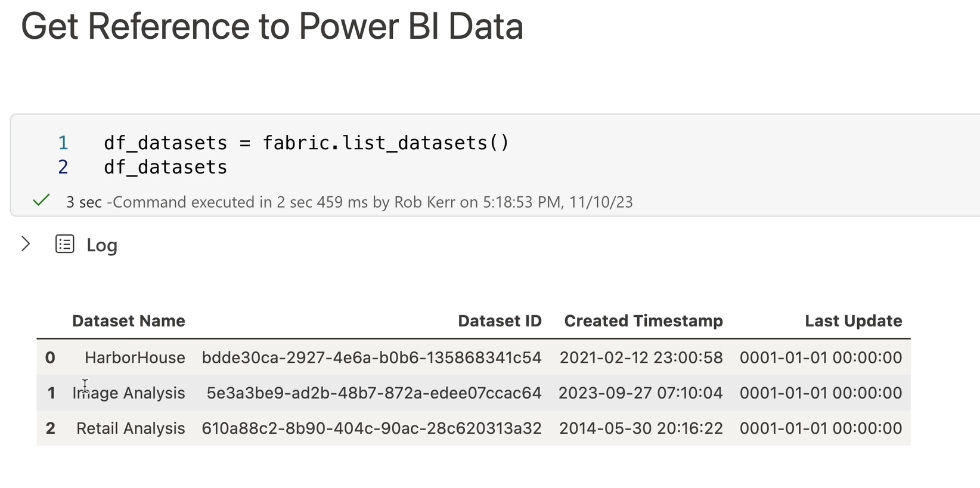Expand the Log section chevron
The width and height of the screenshot is (980, 488).
coord(26,244)
